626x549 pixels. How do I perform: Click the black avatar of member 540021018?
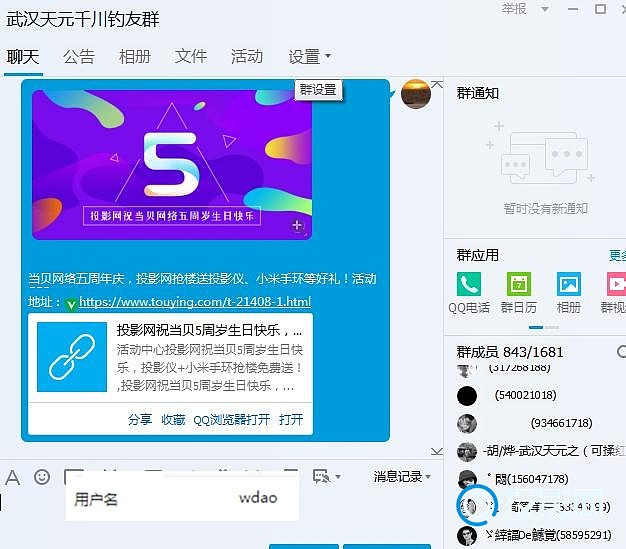coord(467,396)
